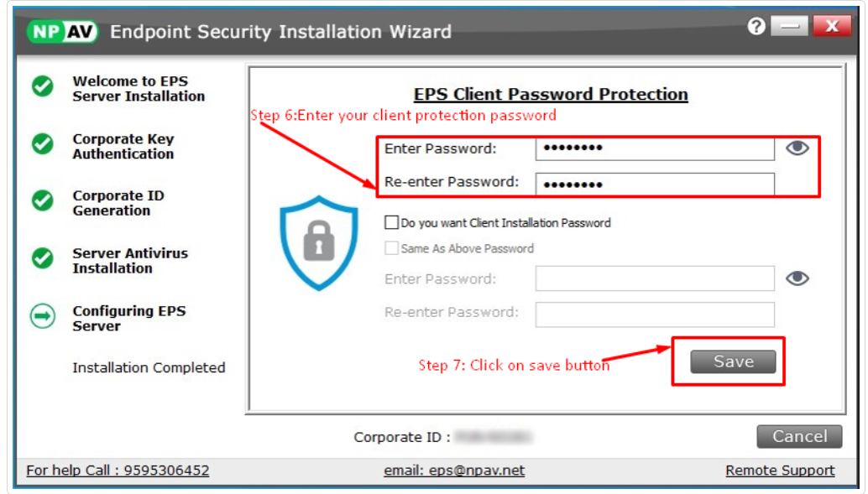
Task: Click the Welcome step green checkmark
Action: (43, 86)
